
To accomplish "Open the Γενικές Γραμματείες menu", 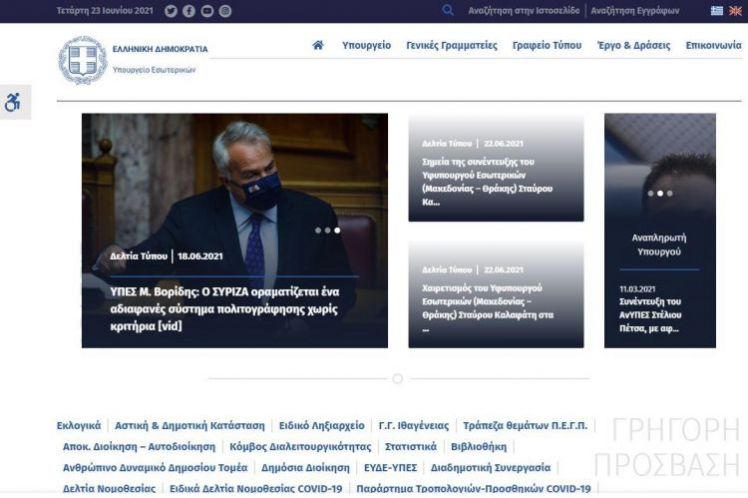I will click(451, 46).
